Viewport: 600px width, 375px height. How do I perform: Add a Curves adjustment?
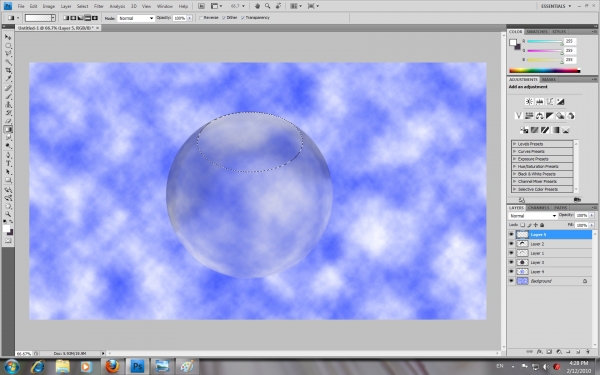(x=550, y=101)
